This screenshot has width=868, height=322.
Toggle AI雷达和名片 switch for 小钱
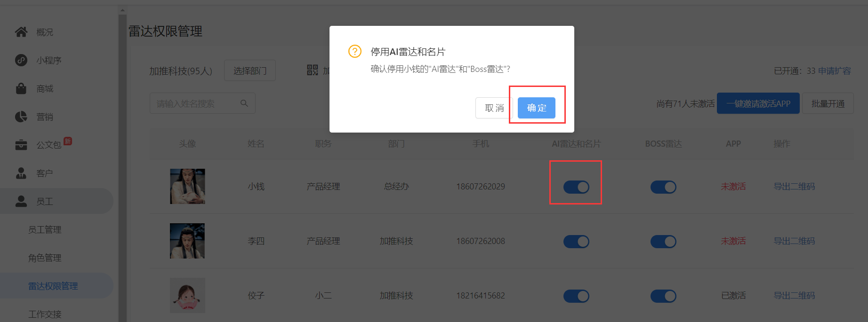tap(576, 187)
